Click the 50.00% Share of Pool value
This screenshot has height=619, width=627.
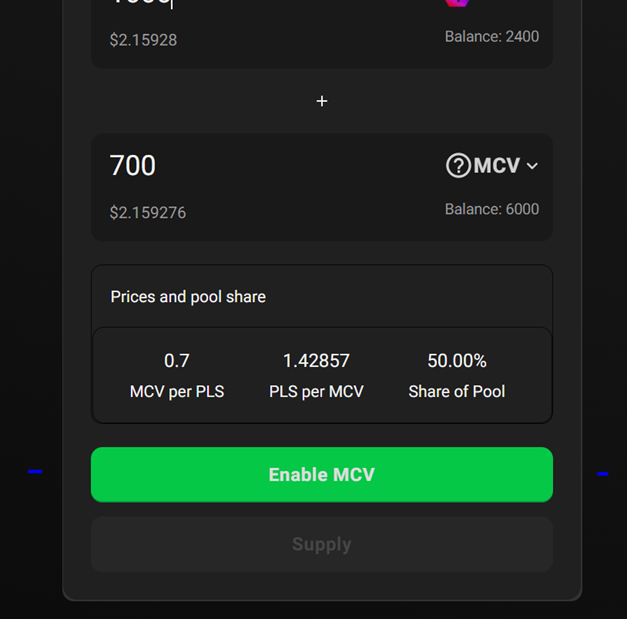point(457,361)
